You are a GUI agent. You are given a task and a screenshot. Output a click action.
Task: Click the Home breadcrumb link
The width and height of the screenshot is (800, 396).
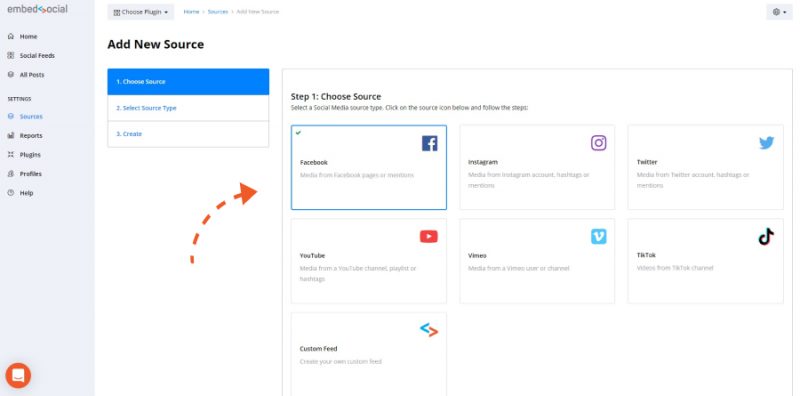click(191, 12)
